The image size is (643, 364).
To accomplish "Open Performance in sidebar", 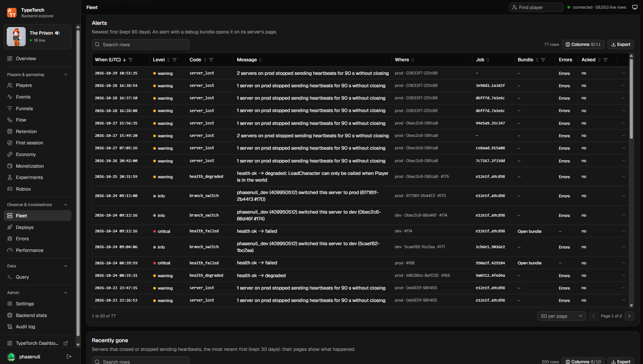I will [x=38, y=250].
